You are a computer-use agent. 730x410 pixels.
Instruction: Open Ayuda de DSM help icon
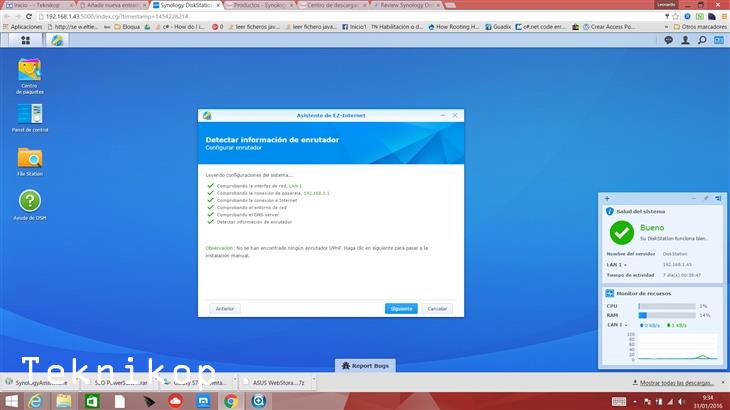(x=30, y=203)
